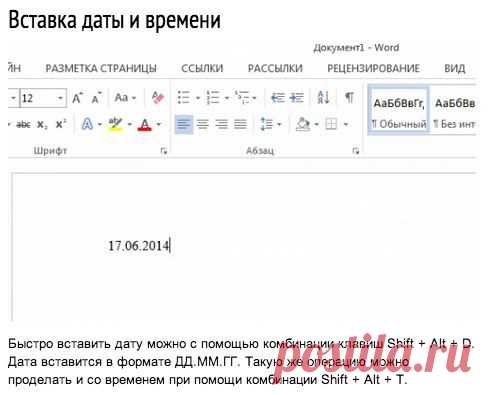The width and height of the screenshot is (491, 395).
Task: Expand line spacing dropdown arrow
Action: (x=279, y=125)
